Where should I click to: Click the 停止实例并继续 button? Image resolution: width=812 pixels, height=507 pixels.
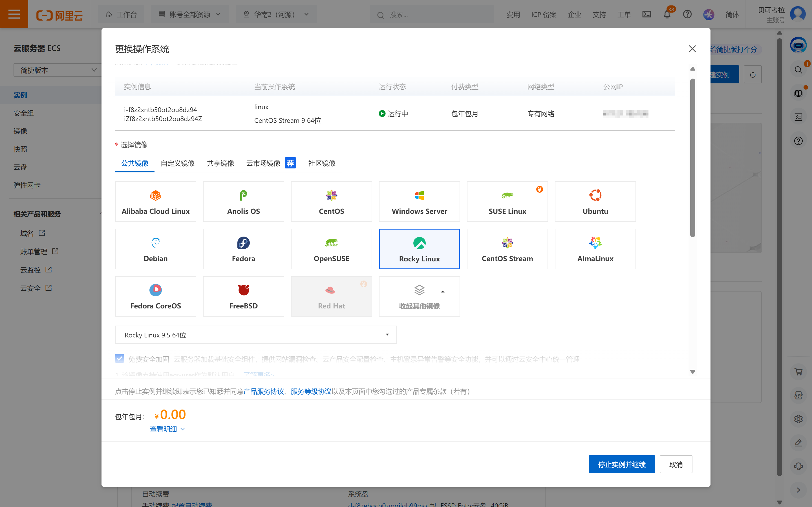point(621,464)
